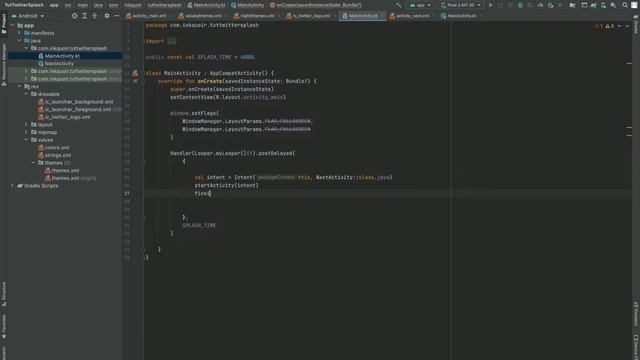Open the Pixel 2 API 30 device dropdown

point(461,5)
